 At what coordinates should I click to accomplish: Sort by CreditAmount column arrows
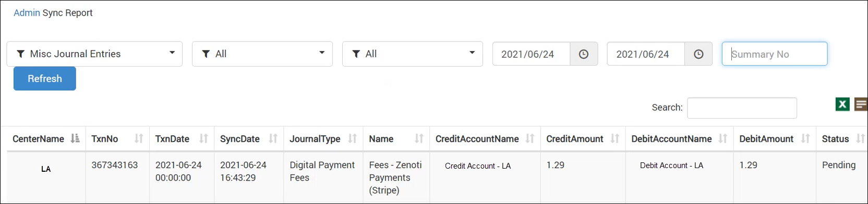pyautogui.click(x=615, y=139)
